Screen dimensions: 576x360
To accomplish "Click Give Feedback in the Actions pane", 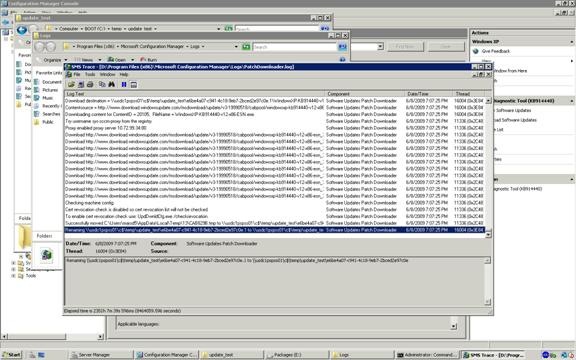I will 496,51.
